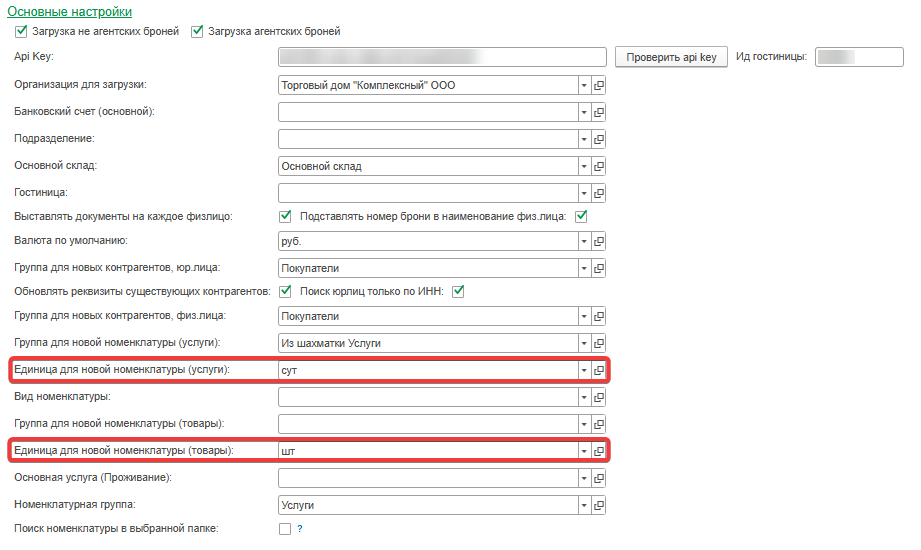
Task: Click the Основные настройки header link
Action: coord(69,12)
